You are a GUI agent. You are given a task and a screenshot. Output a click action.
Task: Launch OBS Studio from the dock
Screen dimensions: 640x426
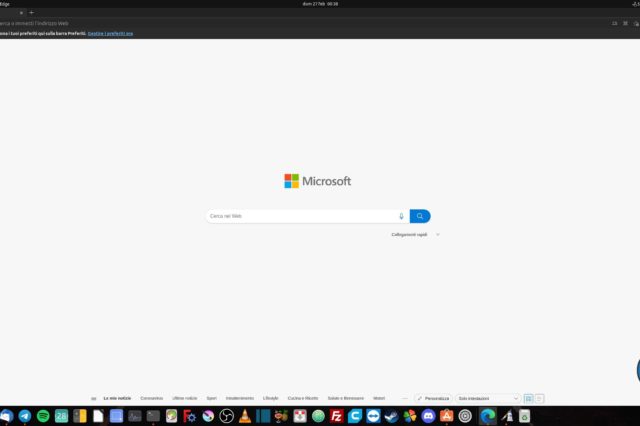click(226, 416)
